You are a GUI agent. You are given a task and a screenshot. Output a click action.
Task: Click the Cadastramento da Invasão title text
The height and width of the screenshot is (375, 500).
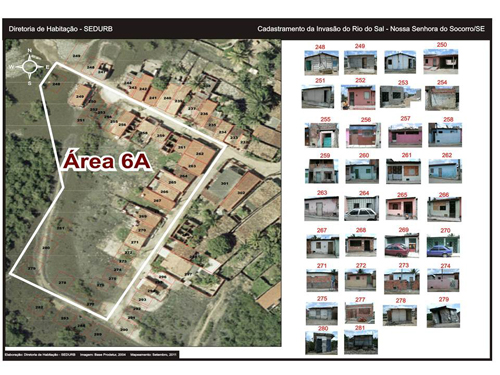tap(371, 29)
